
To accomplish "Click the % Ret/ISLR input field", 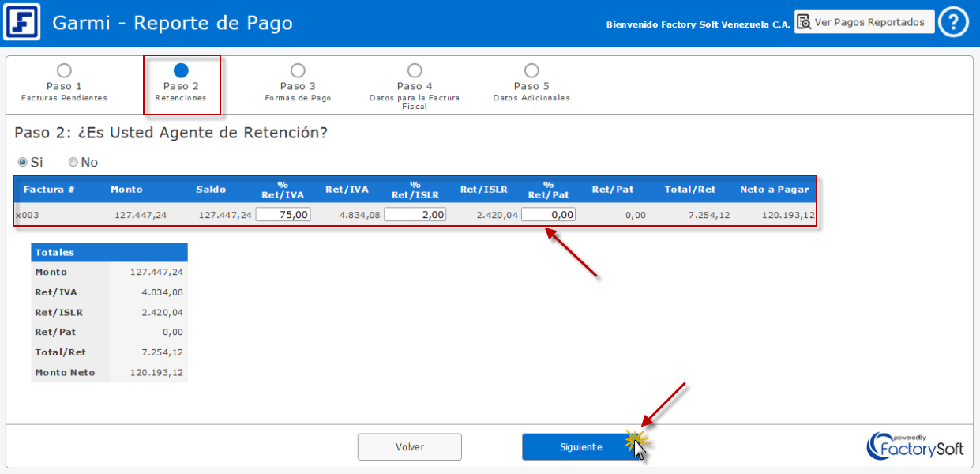I will (415, 214).
